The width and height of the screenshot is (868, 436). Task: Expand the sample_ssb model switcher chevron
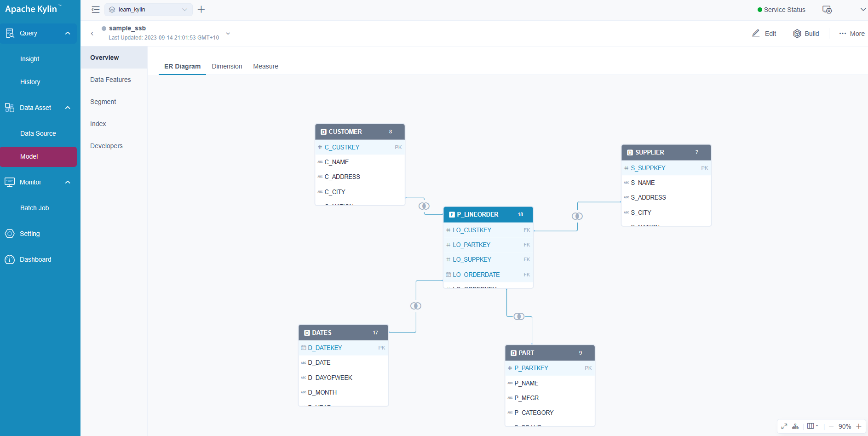coord(228,34)
